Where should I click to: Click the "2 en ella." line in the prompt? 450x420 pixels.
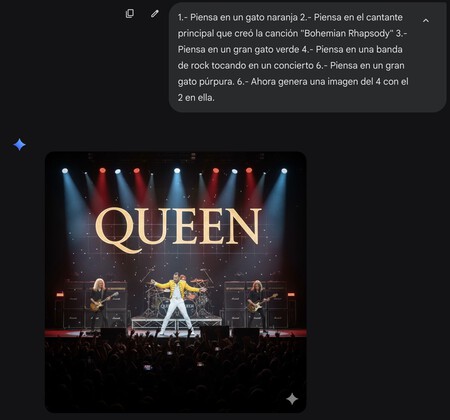point(196,98)
